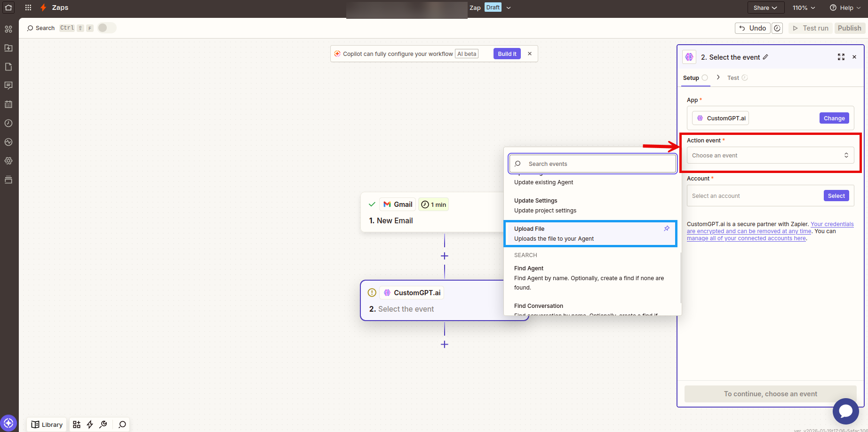Open the comments icon in sidebar
Image resolution: width=868 pixels, height=432 pixels.
[8, 86]
